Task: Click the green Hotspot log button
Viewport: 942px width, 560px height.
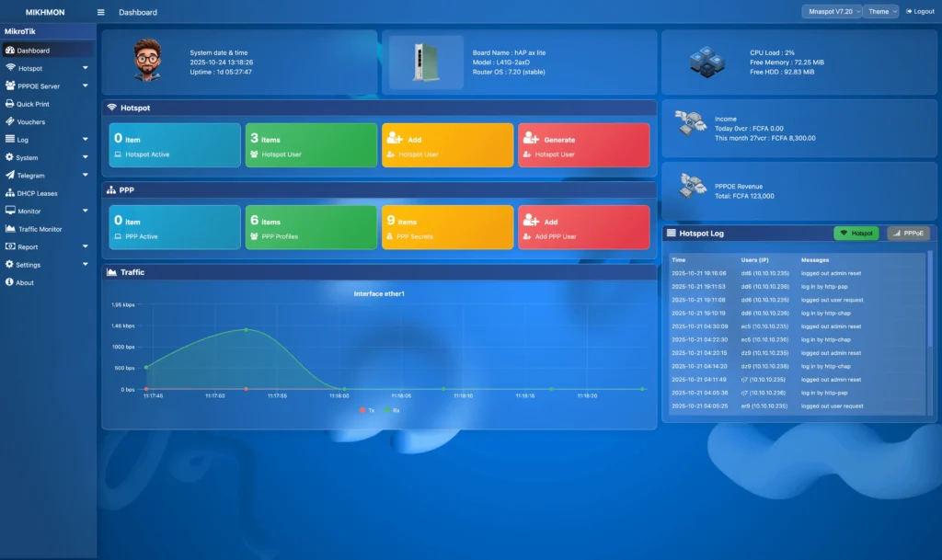Action: tap(856, 234)
